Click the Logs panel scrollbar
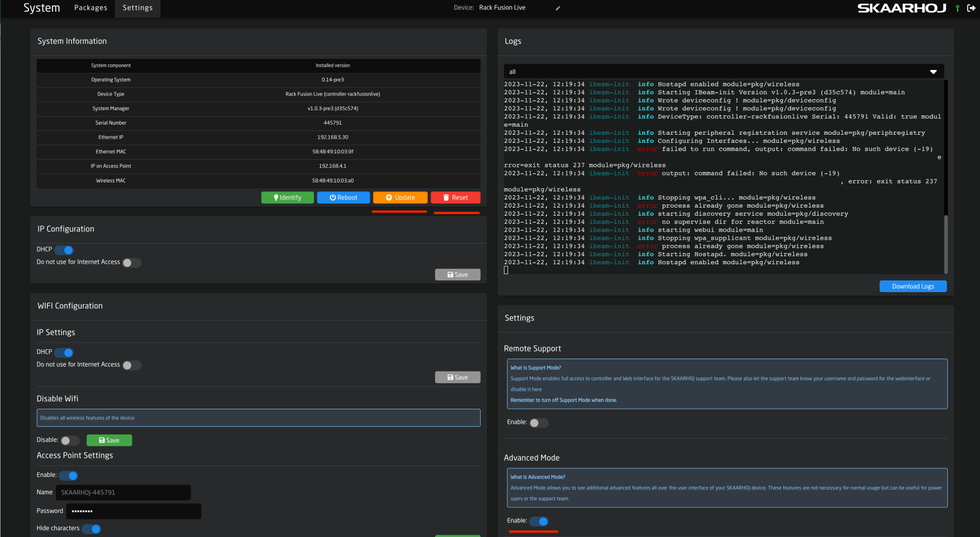The width and height of the screenshot is (980, 537). coord(946,245)
